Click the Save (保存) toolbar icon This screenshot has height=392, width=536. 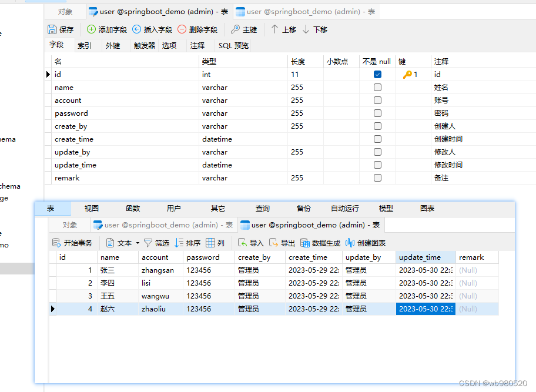[52, 30]
